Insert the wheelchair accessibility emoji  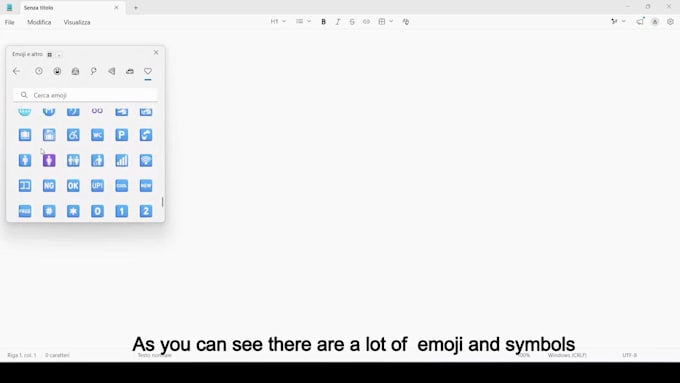click(x=73, y=135)
